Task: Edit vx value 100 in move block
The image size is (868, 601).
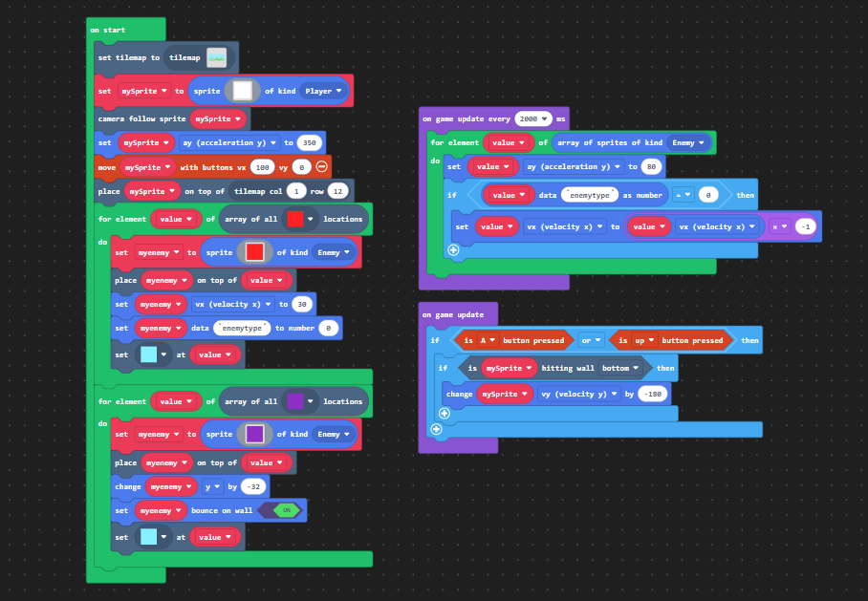Action: [x=262, y=167]
